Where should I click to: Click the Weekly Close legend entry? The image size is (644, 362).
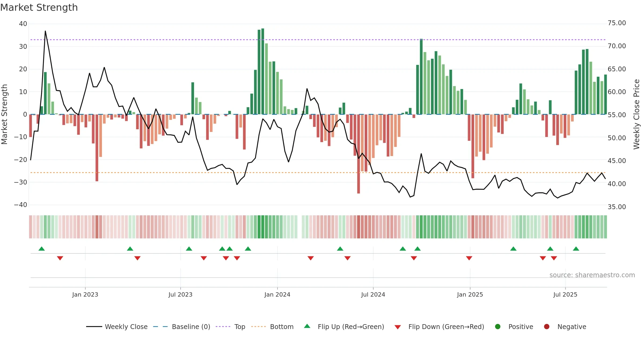click(x=117, y=327)
